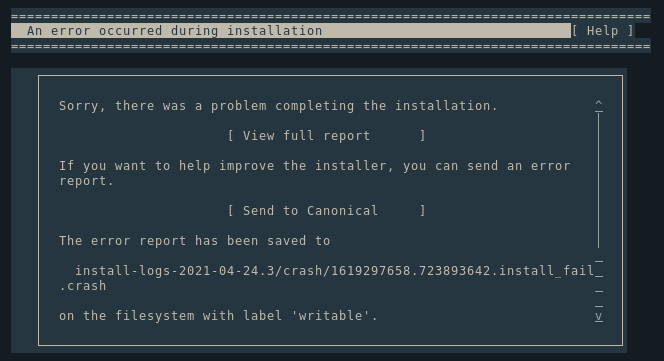Viewport: 664px width, 361px height.
Task: Click the dashed lower scrollbar track
Action: tap(598, 284)
